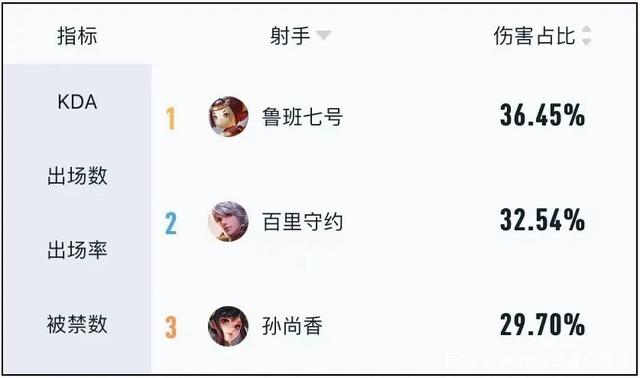
Task: Open the 射手 role dropdown arrow
Action: [x=323, y=36]
